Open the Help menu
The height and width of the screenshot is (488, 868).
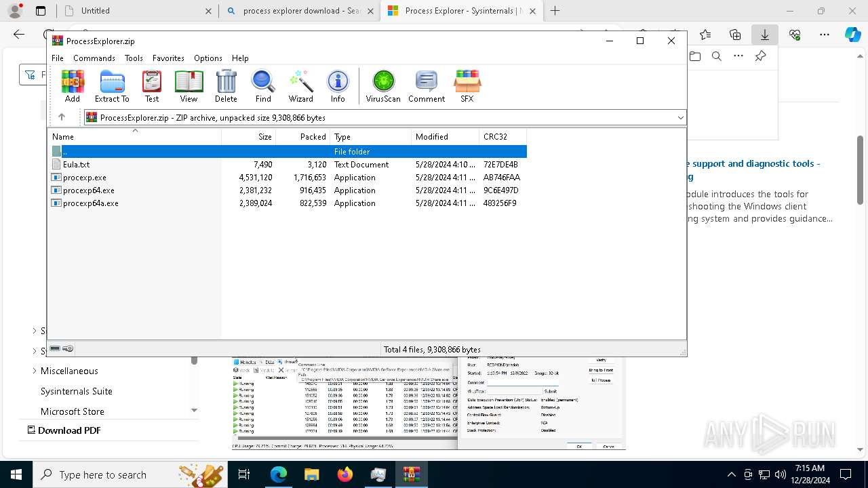pyautogui.click(x=240, y=58)
